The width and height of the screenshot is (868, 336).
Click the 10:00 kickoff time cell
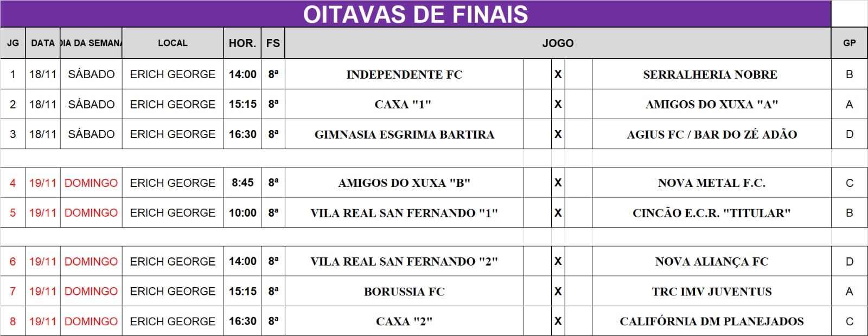[242, 213]
